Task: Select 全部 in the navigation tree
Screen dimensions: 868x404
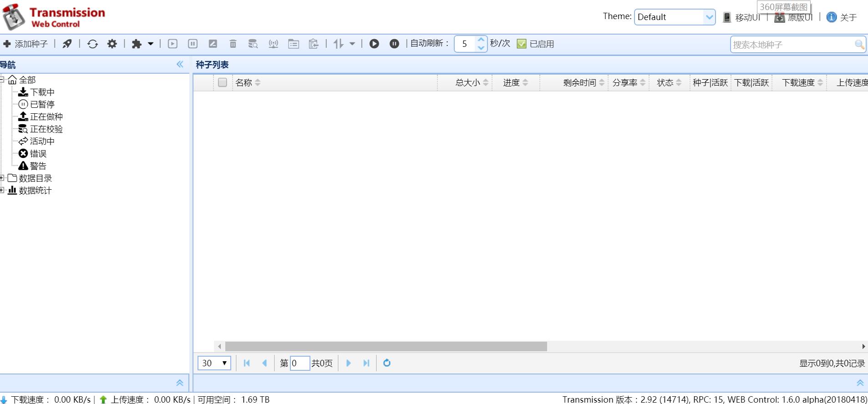Action: click(x=27, y=80)
